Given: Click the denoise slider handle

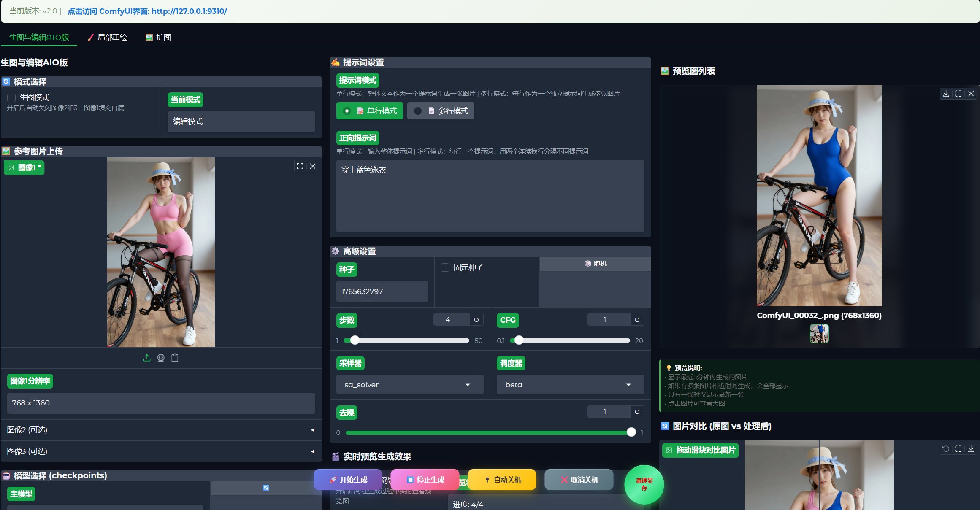Looking at the screenshot, I should tap(631, 432).
